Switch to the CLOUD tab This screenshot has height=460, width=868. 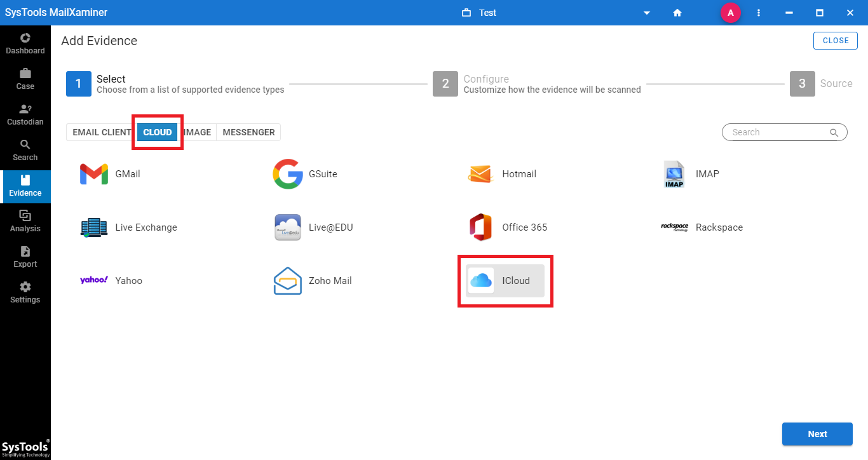click(158, 132)
